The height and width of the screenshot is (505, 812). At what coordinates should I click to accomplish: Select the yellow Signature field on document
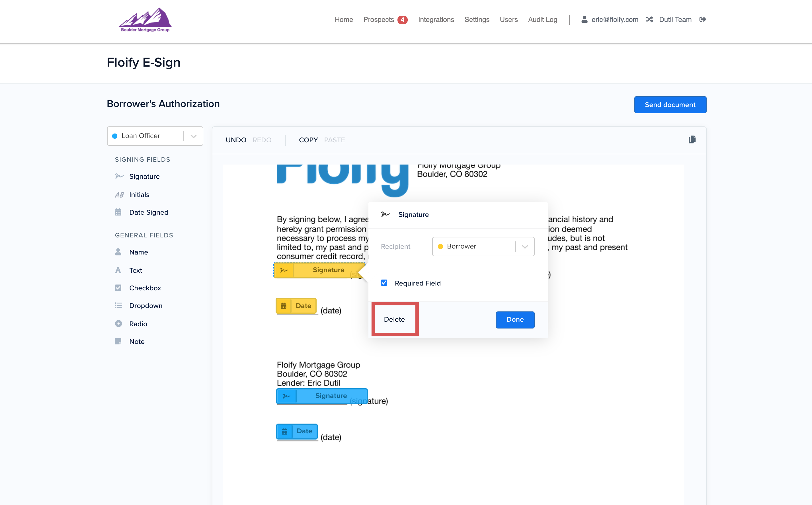(x=321, y=270)
